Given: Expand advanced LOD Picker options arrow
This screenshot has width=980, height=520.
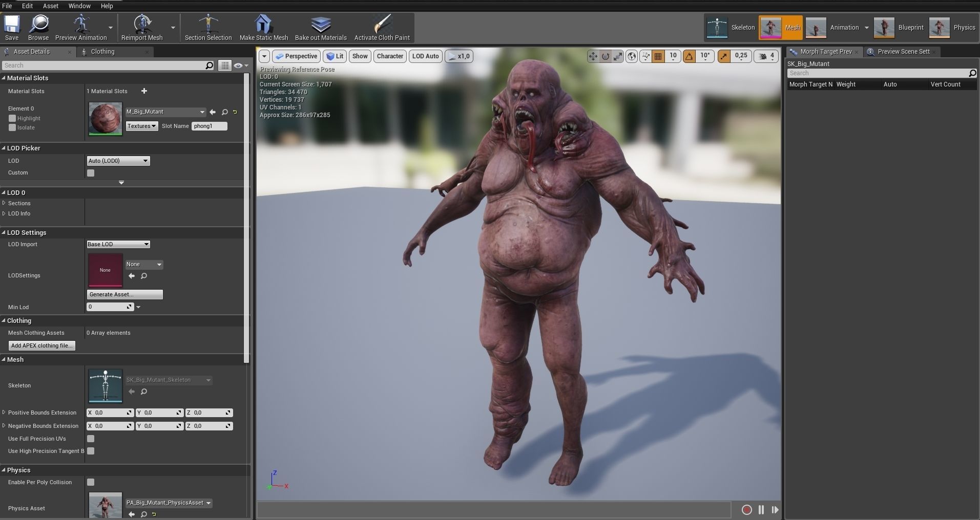Looking at the screenshot, I should point(121,183).
